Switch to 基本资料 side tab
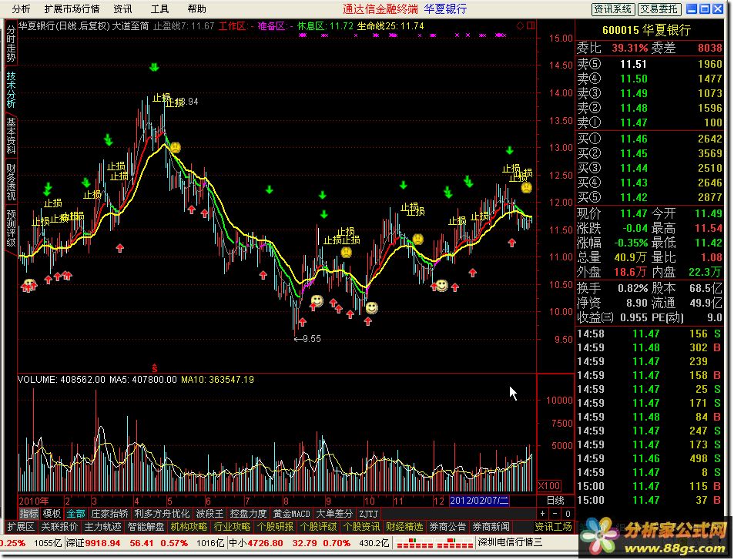Image resolution: width=734 pixels, height=560 pixels. (x=11, y=136)
